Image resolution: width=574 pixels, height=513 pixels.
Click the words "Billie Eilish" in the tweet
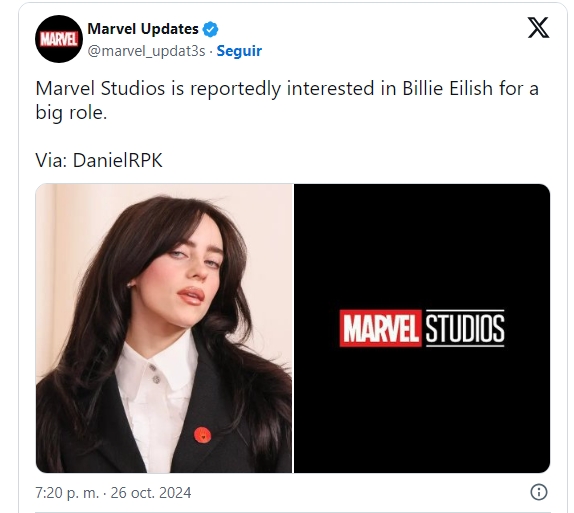click(447, 89)
